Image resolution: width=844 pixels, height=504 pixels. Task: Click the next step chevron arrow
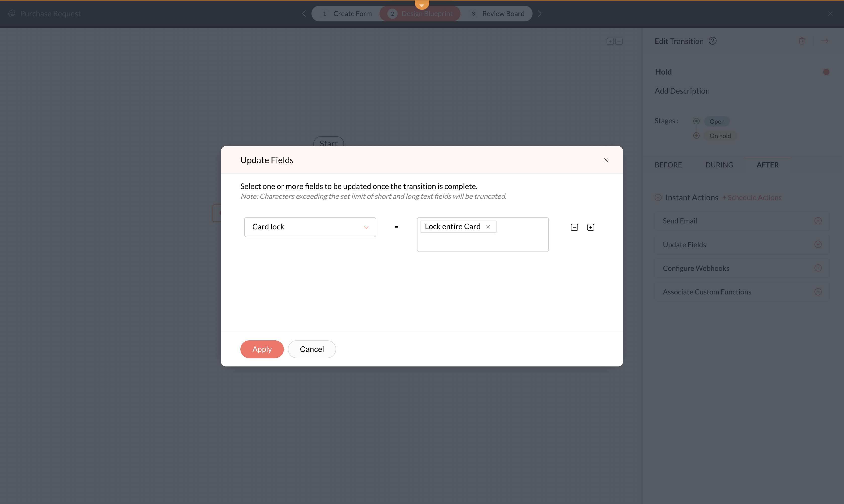[x=540, y=14]
